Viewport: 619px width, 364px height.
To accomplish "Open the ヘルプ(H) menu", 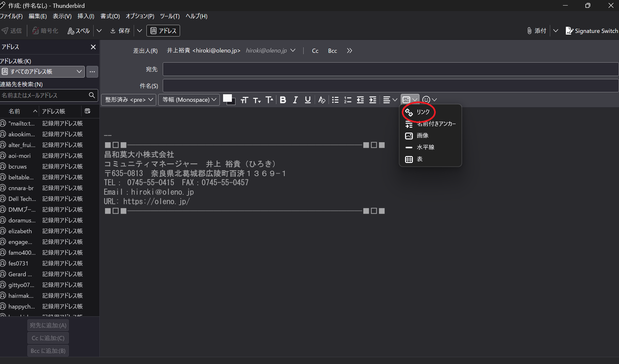I will pos(196,16).
